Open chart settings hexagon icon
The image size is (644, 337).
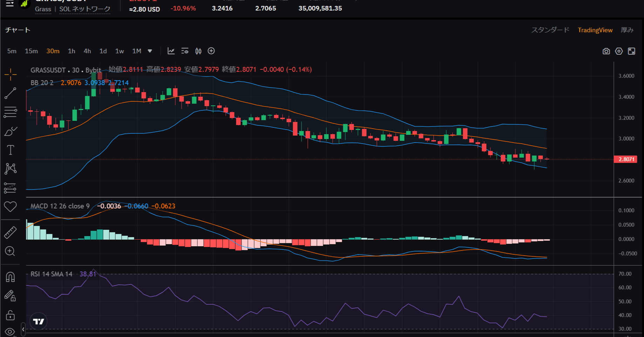[x=619, y=51]
